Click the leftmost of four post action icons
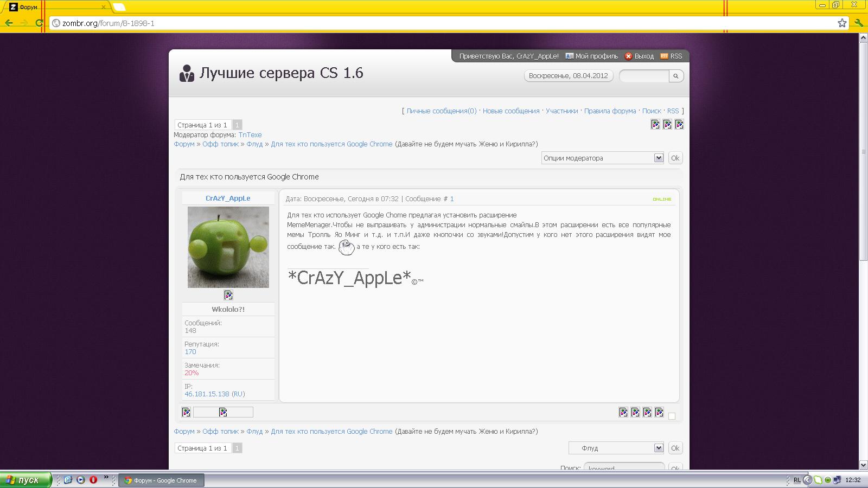The width and height of the screenshot is (868, 488). [x=623, y=412]
